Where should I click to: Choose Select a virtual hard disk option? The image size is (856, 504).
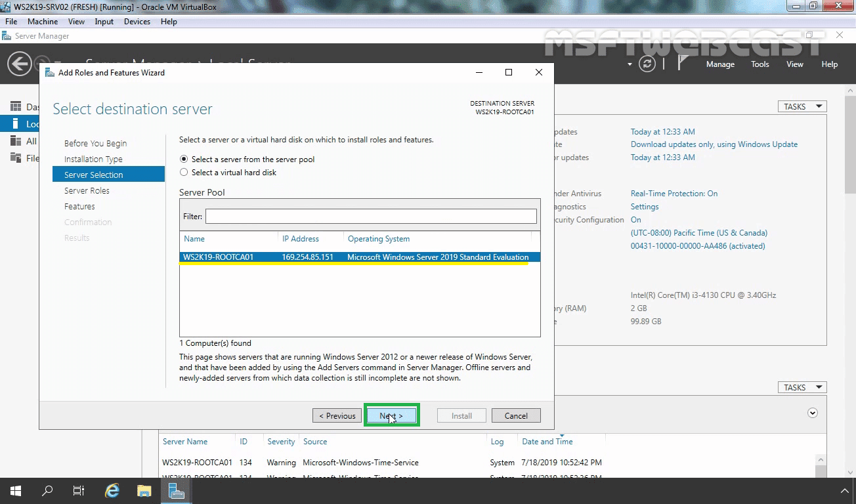[184, 173]
